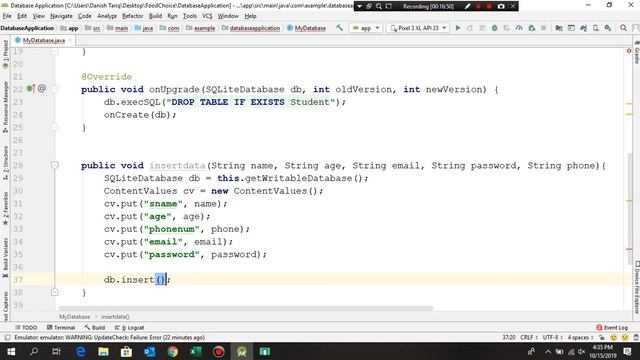
Task: Click the 37:20 cursor position indicator
Action: (x=509, y=338)
